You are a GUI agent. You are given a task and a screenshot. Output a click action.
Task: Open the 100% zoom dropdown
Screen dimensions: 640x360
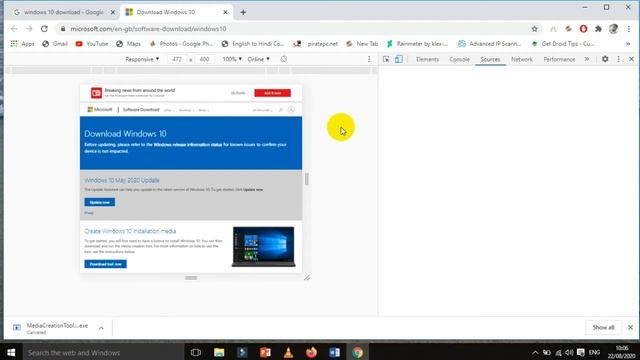coord(232,59)
